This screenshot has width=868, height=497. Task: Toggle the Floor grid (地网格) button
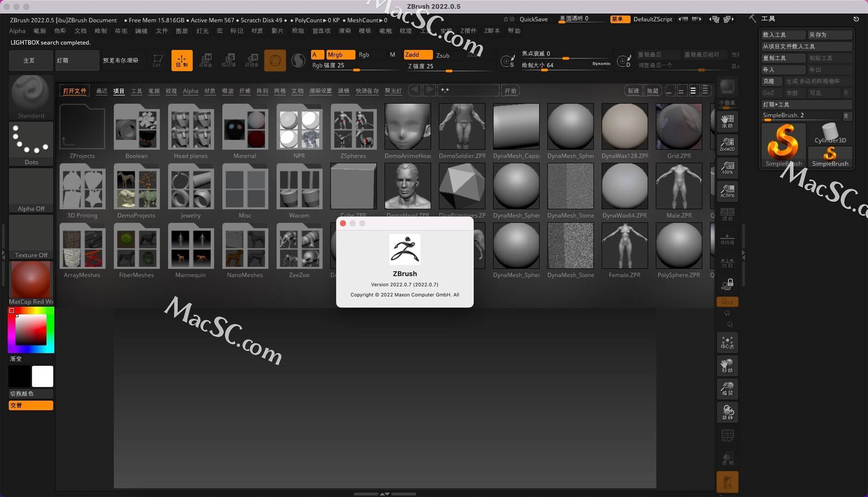(x=727, y=239)
